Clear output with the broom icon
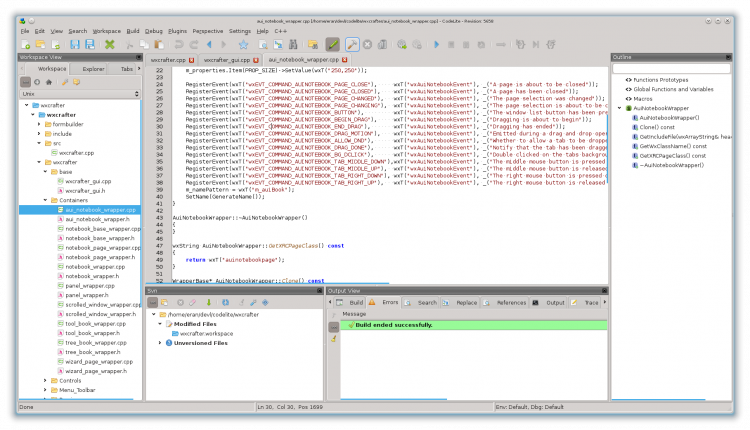 (334, 339)
